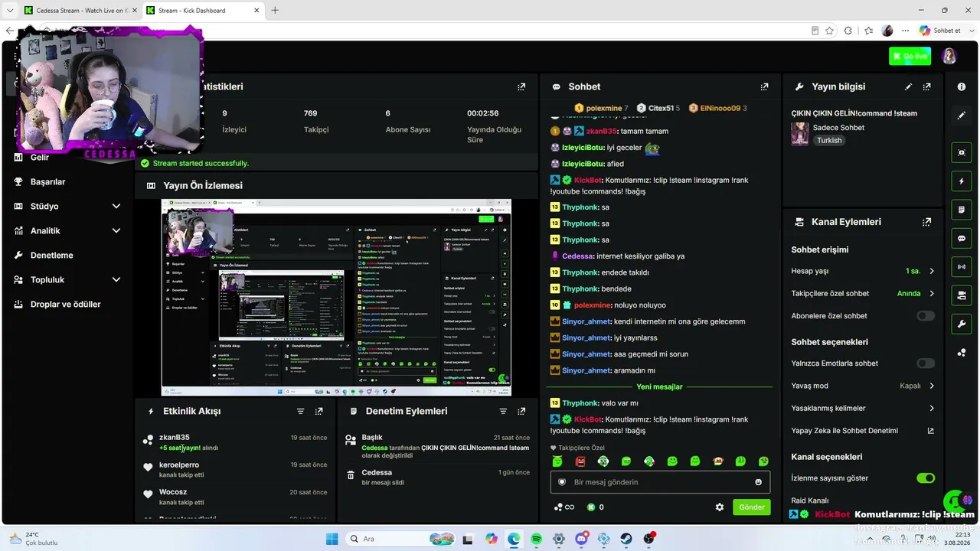This screenshot has height=551, width=980.
Task: Jump to new messages via Yeni mesajlar
Action: [x=659, y=387]
